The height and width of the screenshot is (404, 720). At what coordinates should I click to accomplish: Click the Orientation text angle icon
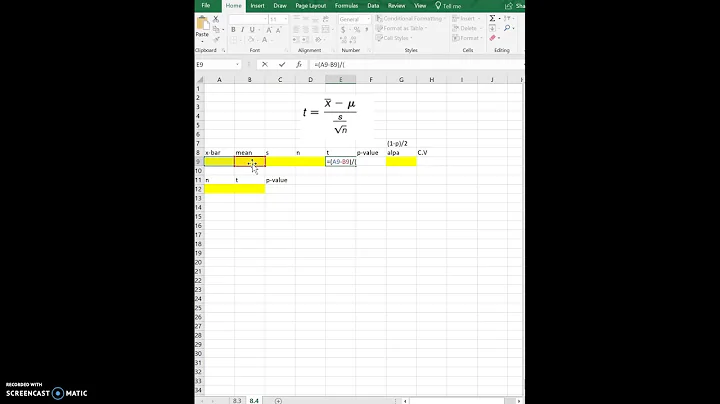point(318,40)
